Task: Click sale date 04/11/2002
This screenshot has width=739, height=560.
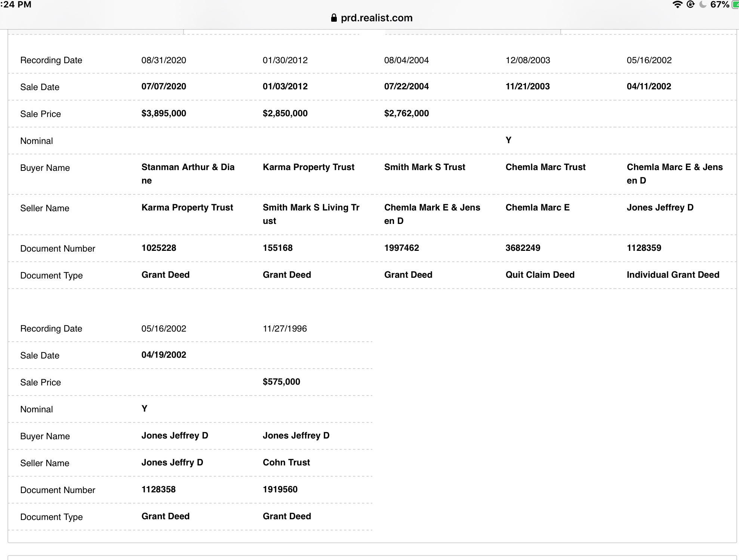Action: point(649,86)
